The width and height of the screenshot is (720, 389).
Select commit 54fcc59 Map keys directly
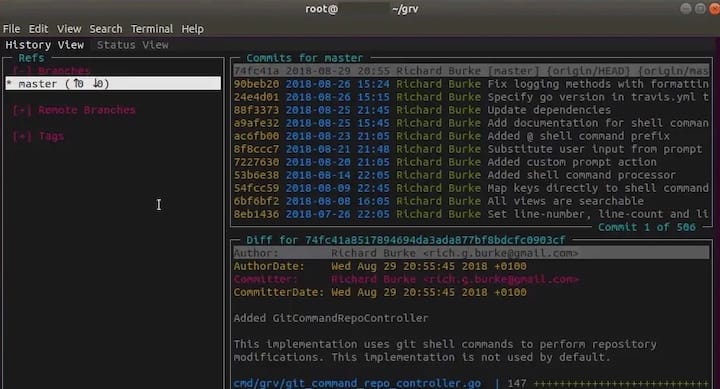471,188
